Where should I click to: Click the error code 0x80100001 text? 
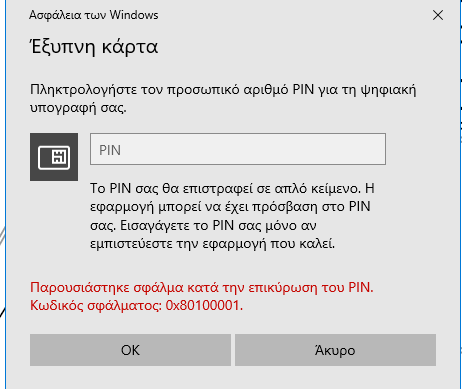pos(204,305)
